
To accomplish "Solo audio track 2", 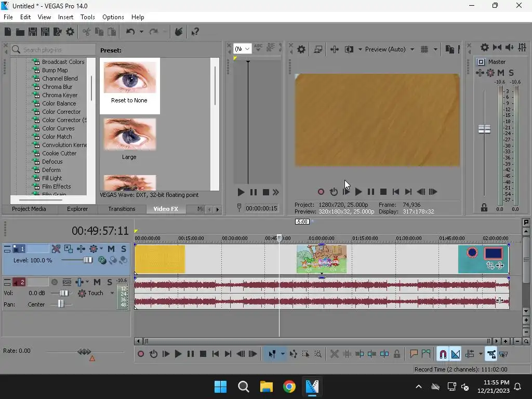I will 110,282.
